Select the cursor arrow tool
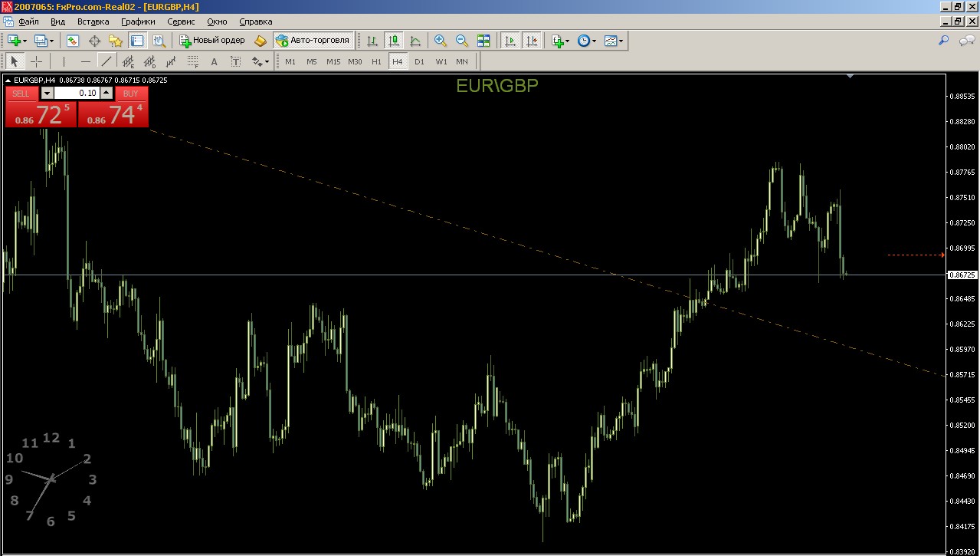 [x=15, y=61]
